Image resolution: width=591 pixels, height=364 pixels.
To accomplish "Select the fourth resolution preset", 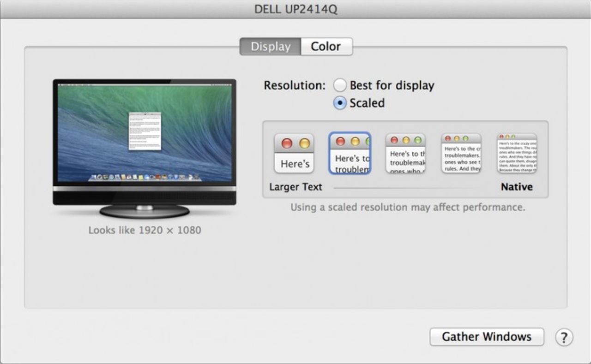I will (461, 153).
